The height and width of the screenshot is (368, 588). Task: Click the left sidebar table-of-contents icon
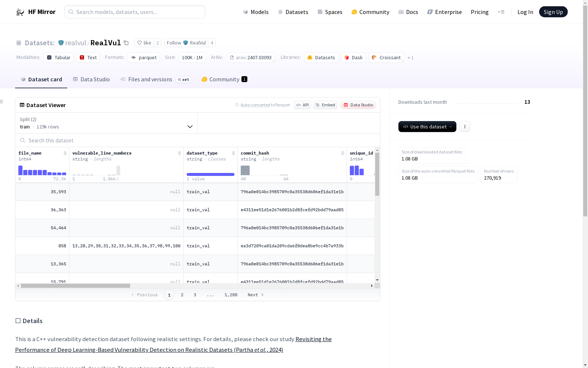pyautogui.click(x=2, y=102)
